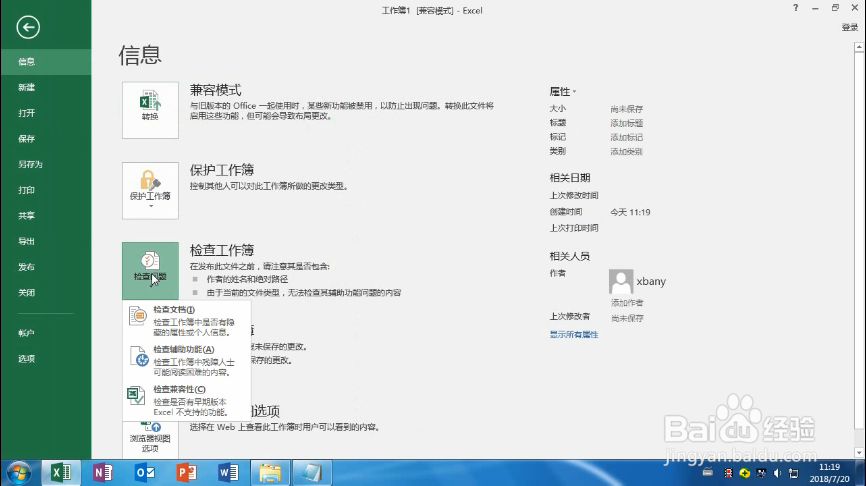
Task: Click the author name xbany
Action: (x=651, y=281)
